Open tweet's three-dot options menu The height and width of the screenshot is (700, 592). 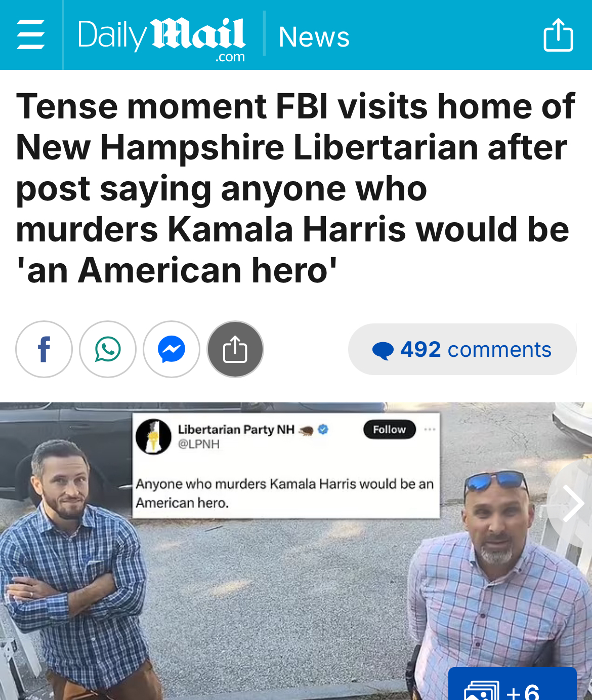click(x=430, y=429)
